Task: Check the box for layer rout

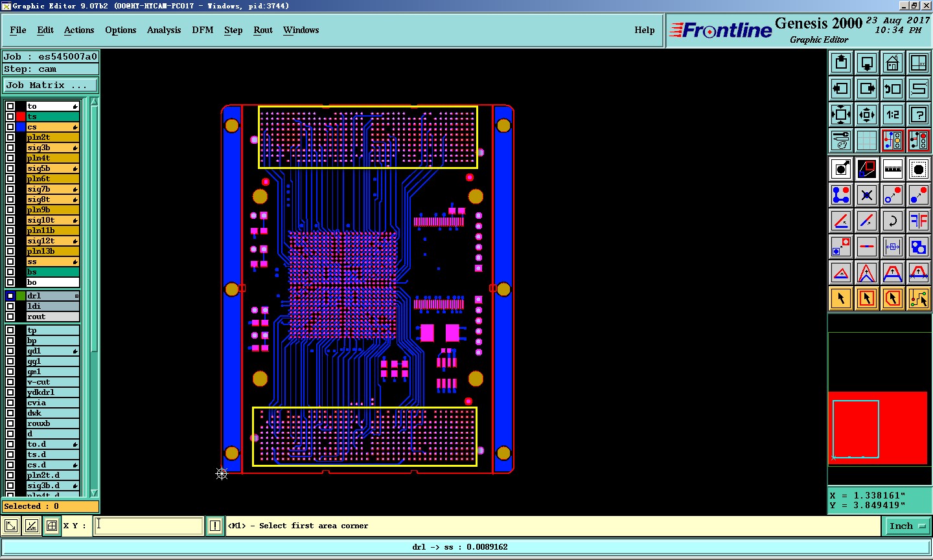Action: click(10, 317)
